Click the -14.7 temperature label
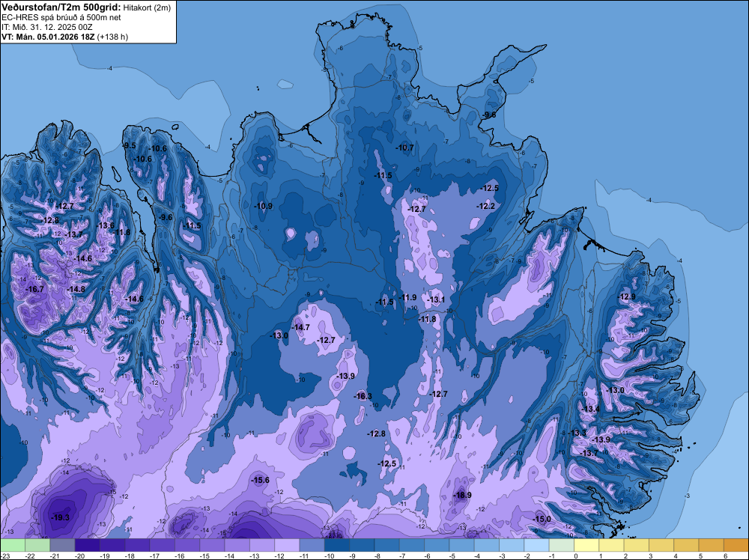This screenshot has width=749, height=560. [300, 327]
